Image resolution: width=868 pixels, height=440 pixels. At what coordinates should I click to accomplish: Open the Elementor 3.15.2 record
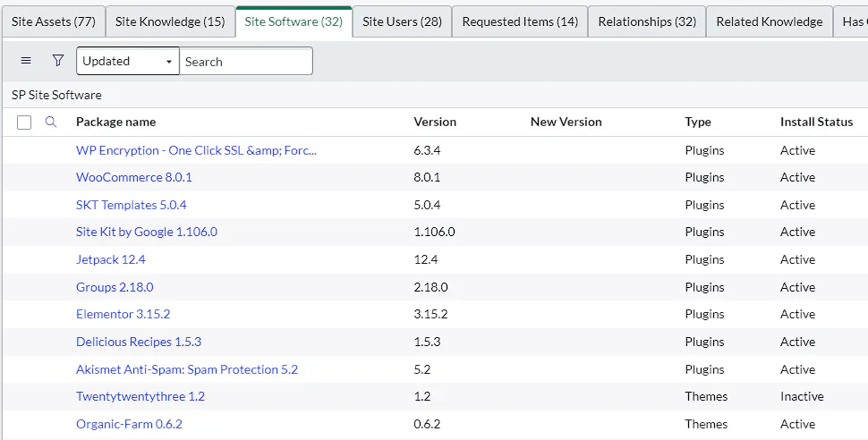click(x=123, y=315)
